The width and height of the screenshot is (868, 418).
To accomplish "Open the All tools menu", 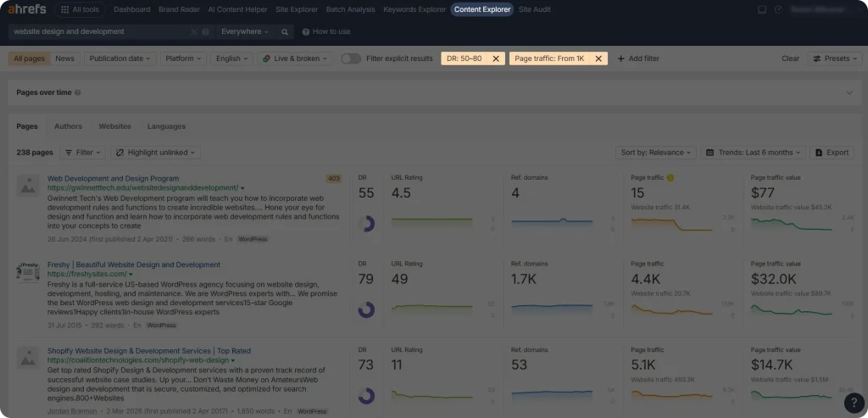I will 80,9.
